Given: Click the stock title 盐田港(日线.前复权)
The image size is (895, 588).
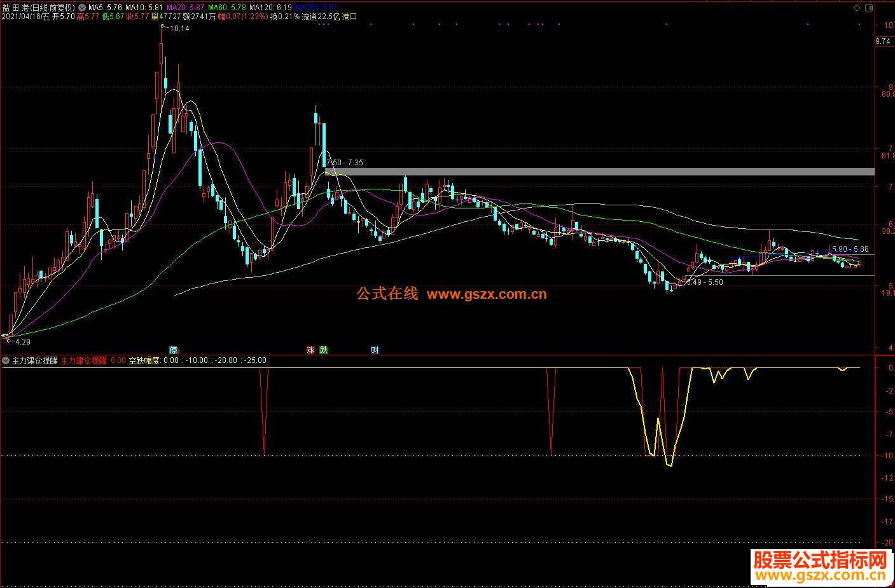Looking at the screenshot, I should [39, 8].
